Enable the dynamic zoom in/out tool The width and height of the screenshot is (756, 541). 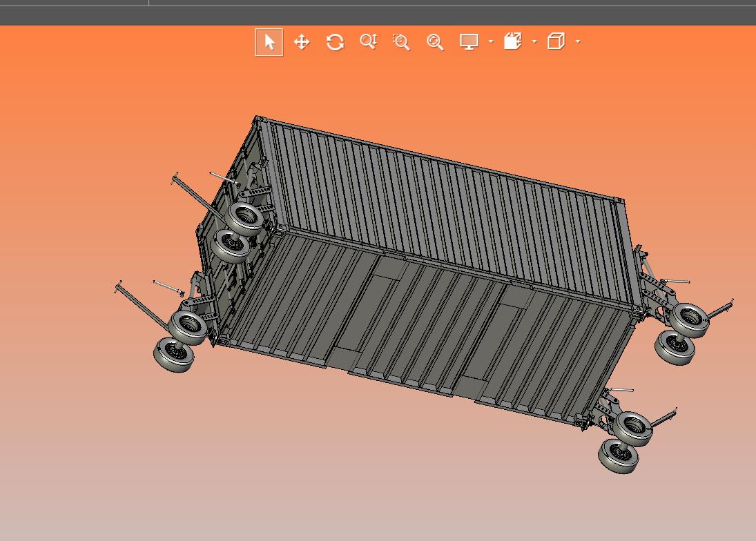369,41
